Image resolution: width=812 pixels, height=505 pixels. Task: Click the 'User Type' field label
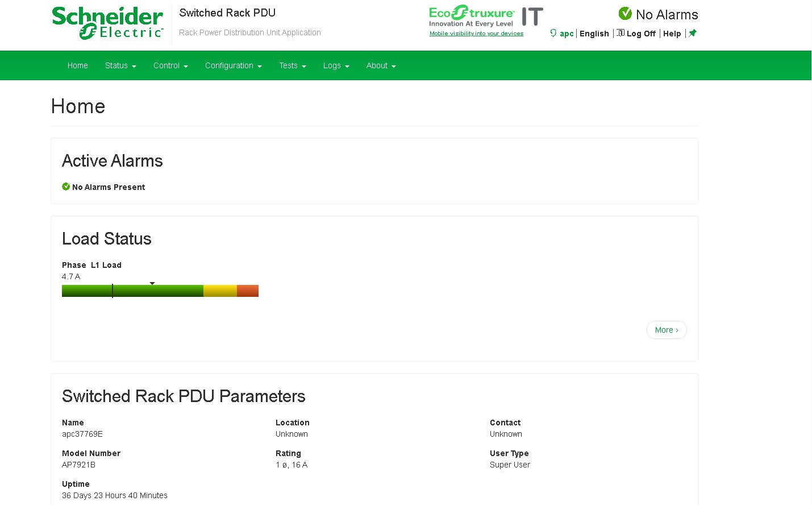(x=509, y=453)
